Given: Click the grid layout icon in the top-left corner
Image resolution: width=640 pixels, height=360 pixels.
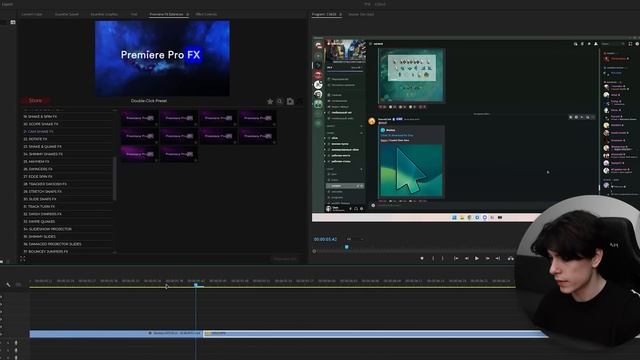Looking at the screenshot, I should click(13, 22).
